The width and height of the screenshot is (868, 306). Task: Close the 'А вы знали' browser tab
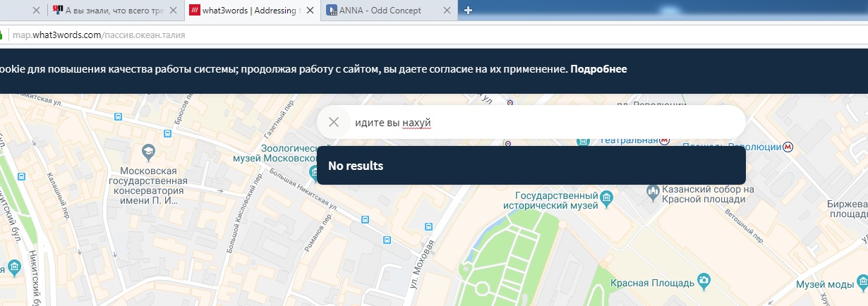[173, 11]
